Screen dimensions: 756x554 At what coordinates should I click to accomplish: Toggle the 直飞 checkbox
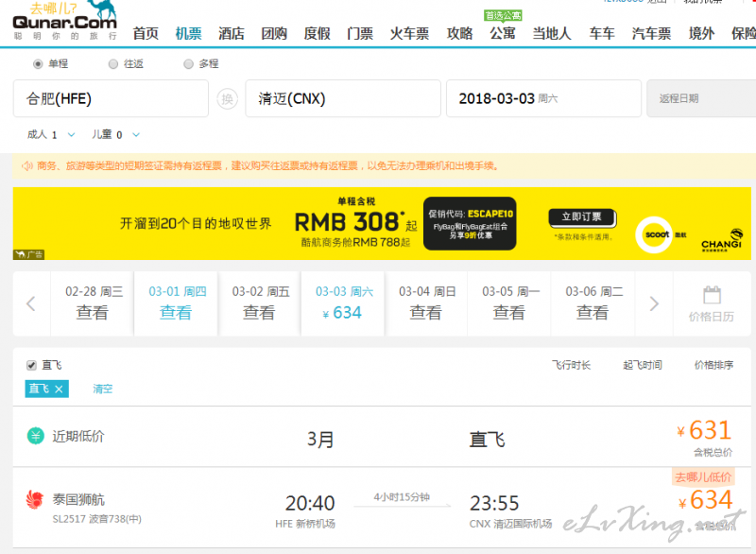(x=31, y=366)
